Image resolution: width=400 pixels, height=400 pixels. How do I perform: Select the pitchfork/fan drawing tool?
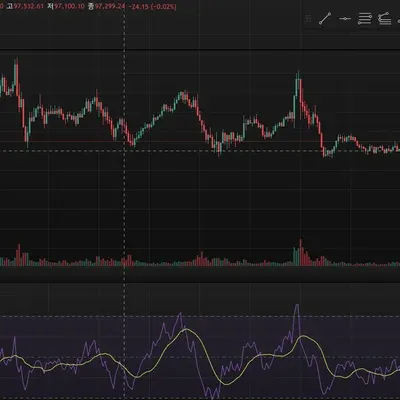tap(384, 19)
